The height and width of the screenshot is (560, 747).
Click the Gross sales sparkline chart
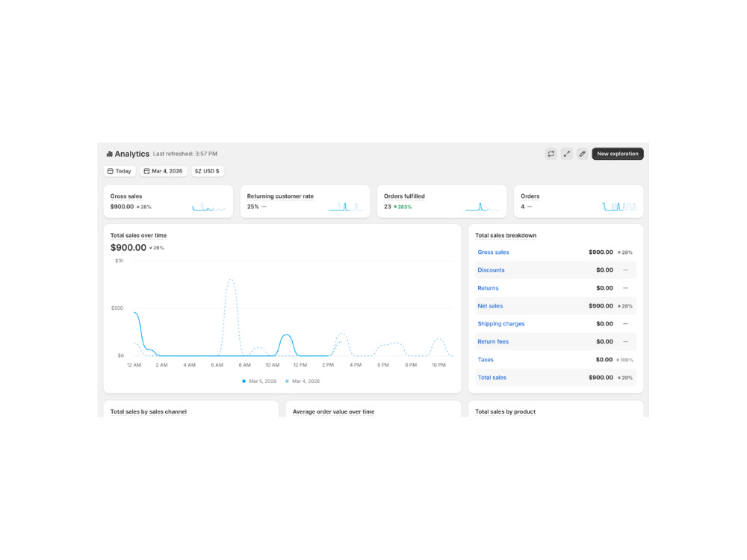pyautogui.click(x=208, y=207)
